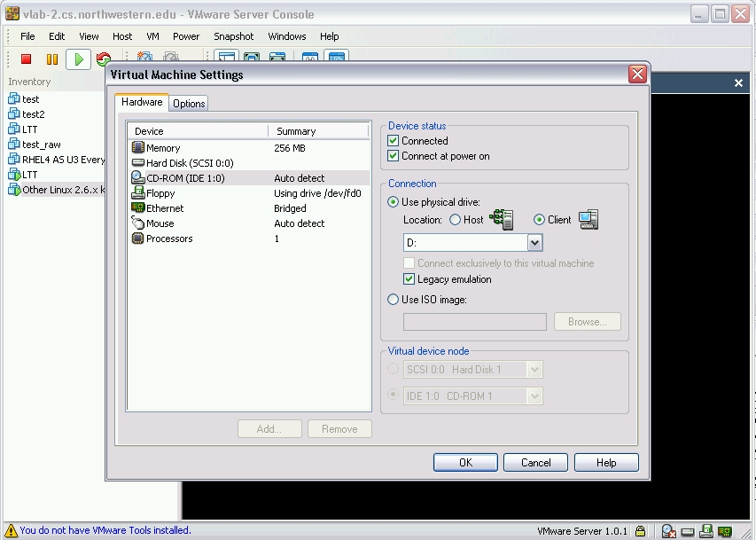Toggle Connect at power on checkbox
Screen dimensions: 756x540
tap(393, 156)
